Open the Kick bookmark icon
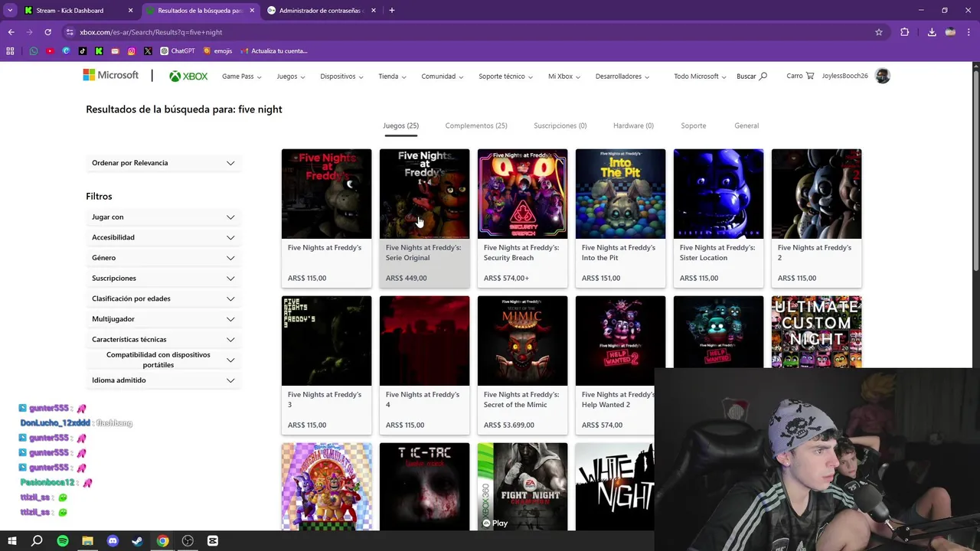This screenshot has width=980, height=551. coord(99,51)
